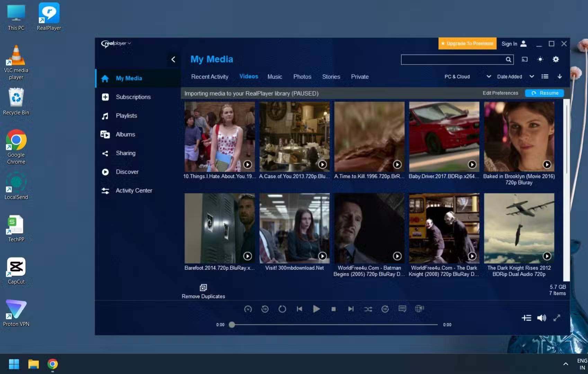Skip to next track button
This screenshot has width=588, height=374.
(351, 309)
